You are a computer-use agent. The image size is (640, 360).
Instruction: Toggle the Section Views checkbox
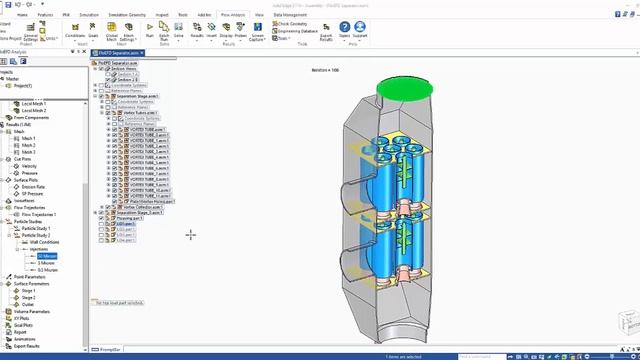pyautogui.click(x=101, y=69)
